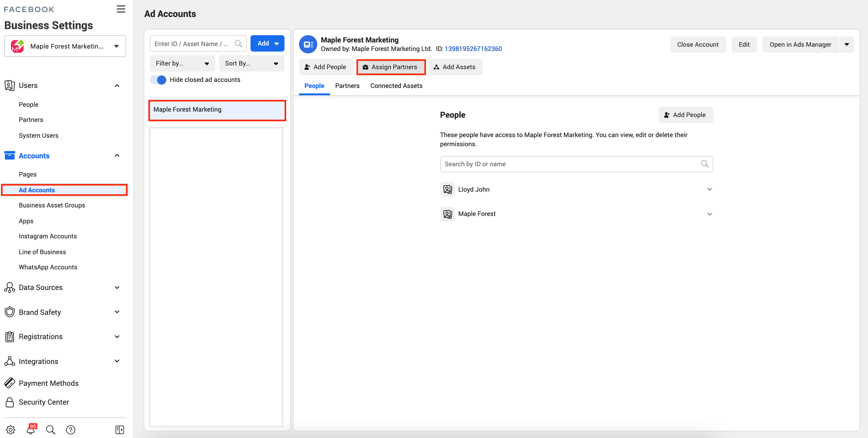Click Open in Ads Manager button
The image size is (868, 438).
click(x=800, y=45)
